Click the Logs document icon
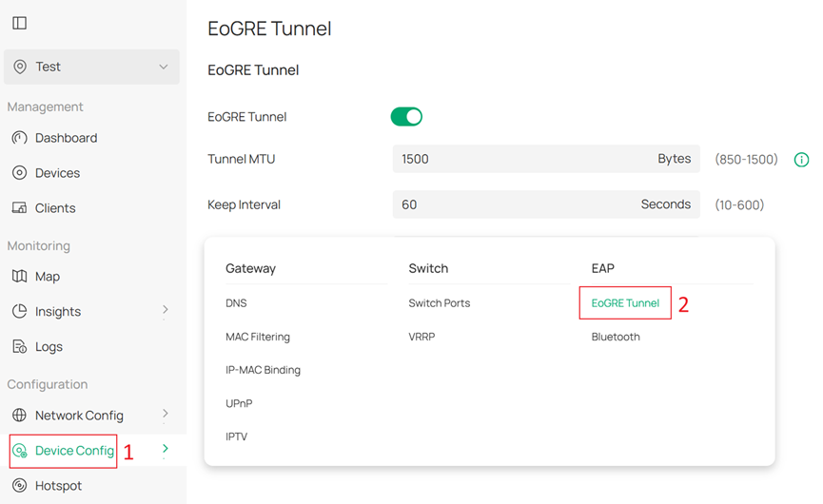This screenshot has width=823, height=504. 19,347
